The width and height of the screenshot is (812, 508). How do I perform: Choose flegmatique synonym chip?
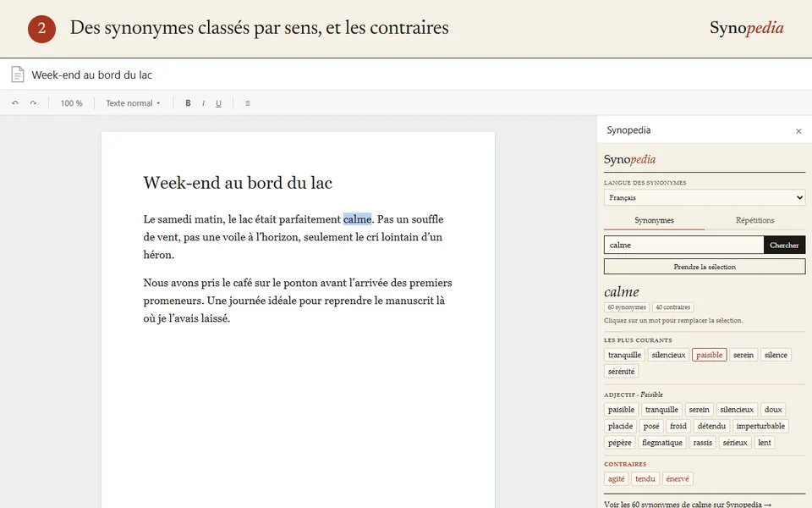661,443
